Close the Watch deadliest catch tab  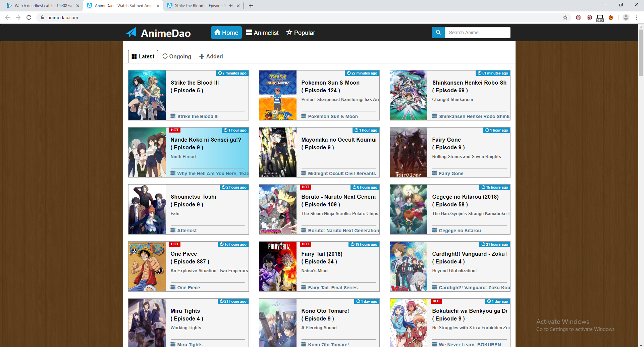(78, 6)
